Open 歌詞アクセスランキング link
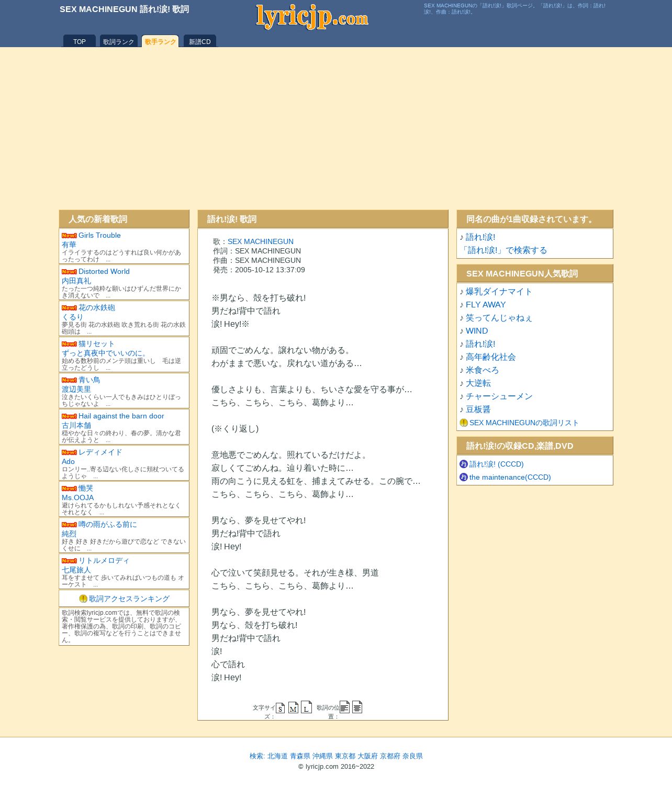 [x=129, y=599]
